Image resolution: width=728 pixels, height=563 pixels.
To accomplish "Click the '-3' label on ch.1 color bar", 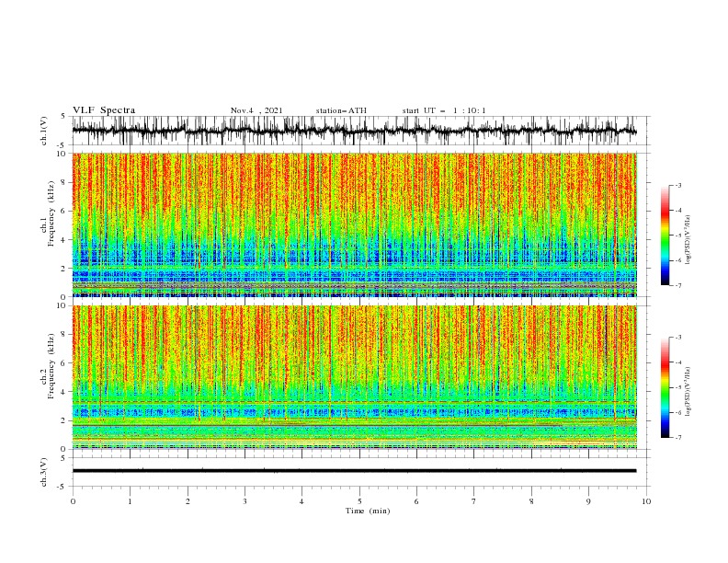I will click(x=677, y=185).
